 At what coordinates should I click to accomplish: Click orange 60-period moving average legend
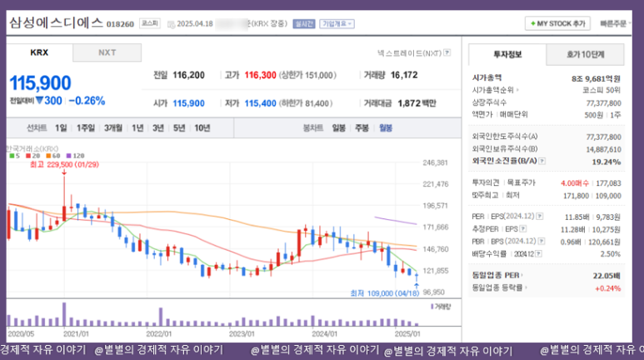pyautogui.click(x=53, y=156)
